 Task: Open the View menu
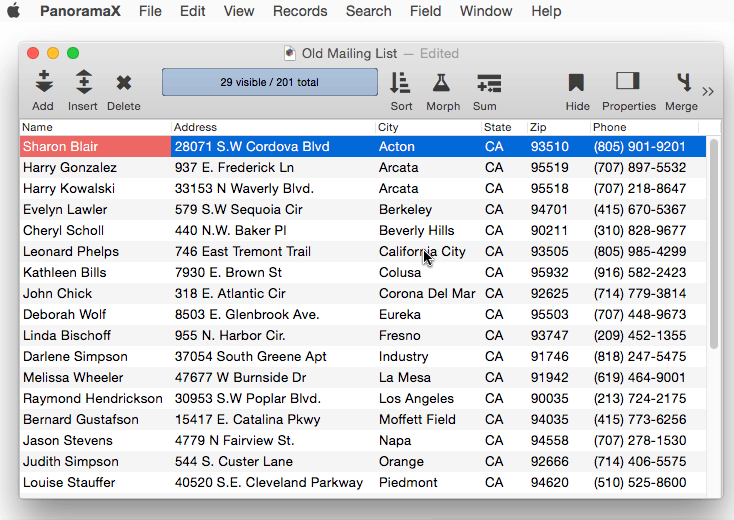point(239,11)
